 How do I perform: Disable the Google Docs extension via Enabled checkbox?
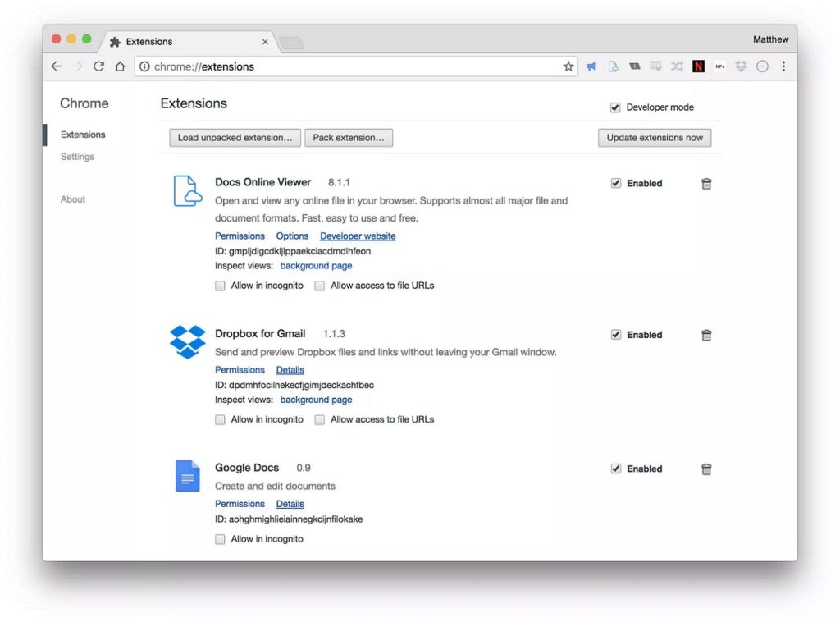[616, 469]
